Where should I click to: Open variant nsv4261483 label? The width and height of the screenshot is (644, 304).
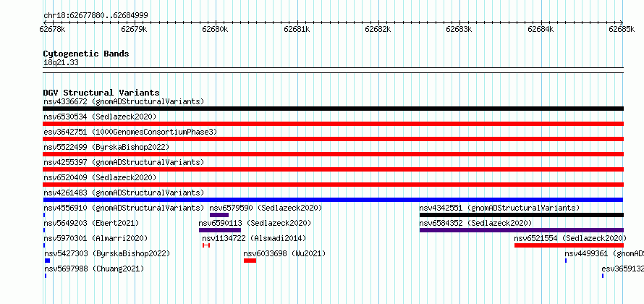[x=124, y=193]
